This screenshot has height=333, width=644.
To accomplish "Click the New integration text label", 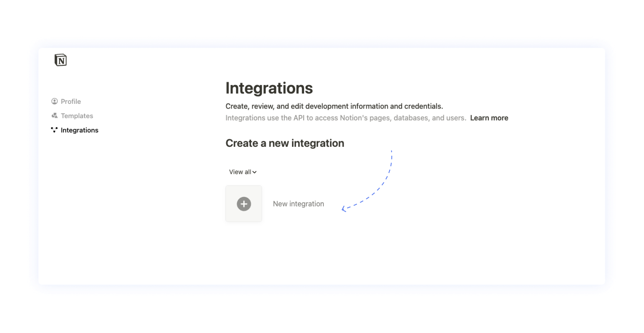I will [x=298, y=204].
